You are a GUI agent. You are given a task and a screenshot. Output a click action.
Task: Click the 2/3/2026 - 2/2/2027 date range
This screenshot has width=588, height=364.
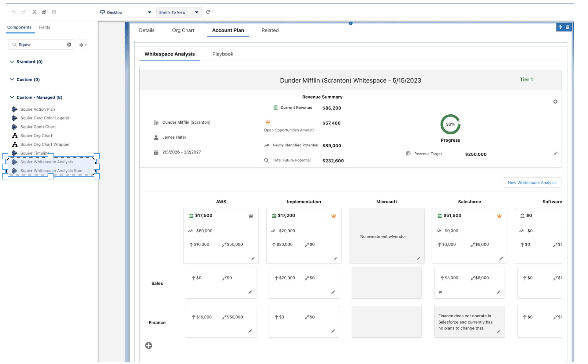pos(181,152)
